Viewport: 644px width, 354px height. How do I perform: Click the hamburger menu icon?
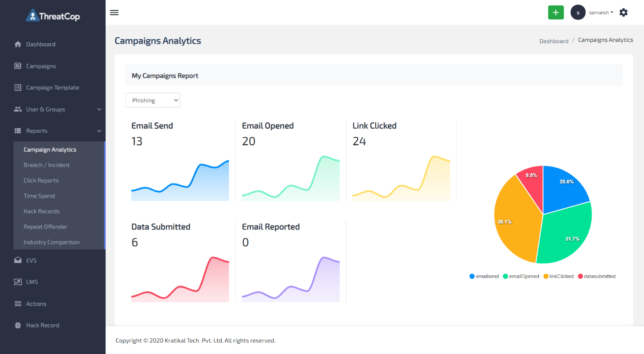point(114,13)
